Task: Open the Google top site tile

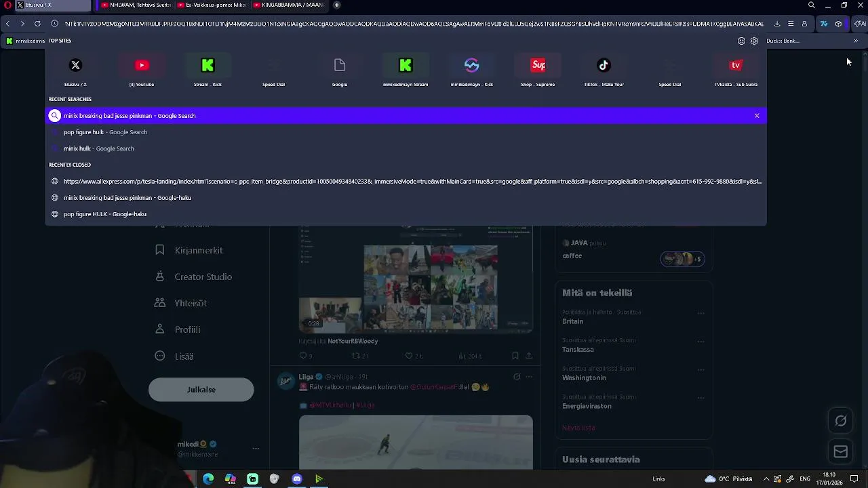Action: coord(340,71)
